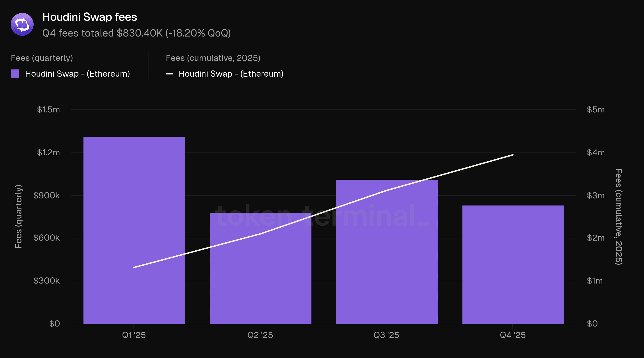644x358 pixels.
Task: Click the Q4 fees totaled subtitle text
Action: pyautogui.click(x=136, y=33)
